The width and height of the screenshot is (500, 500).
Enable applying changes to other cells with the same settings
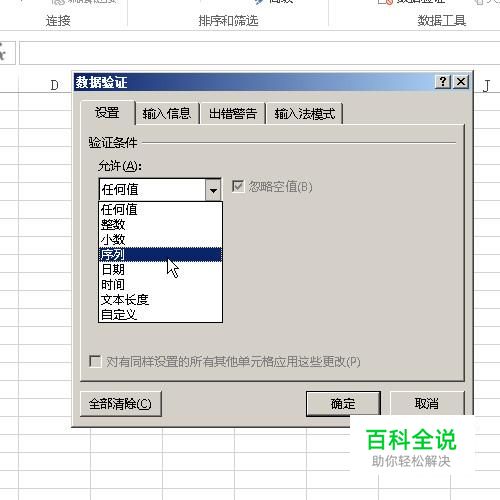95,361
